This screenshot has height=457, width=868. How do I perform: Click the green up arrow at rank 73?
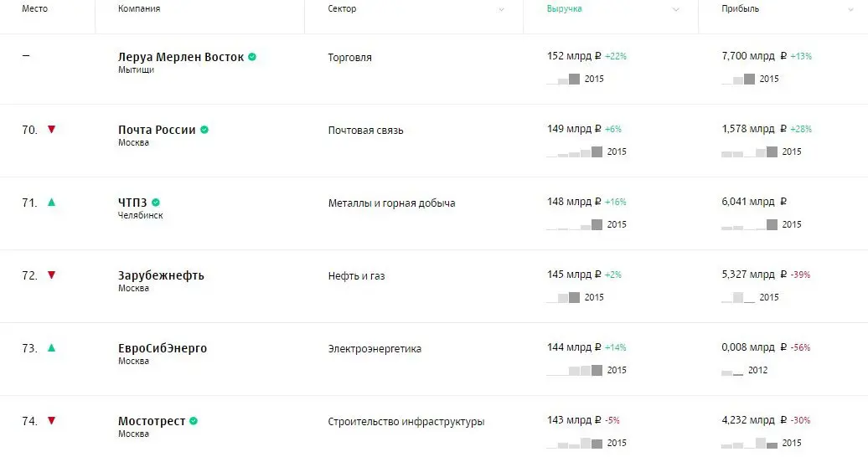click(x=51, y=348)
